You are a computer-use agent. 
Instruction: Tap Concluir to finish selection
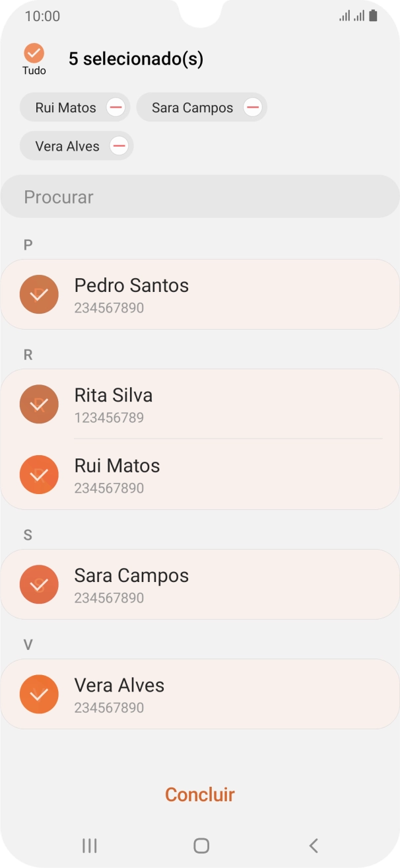click(199, 795)
